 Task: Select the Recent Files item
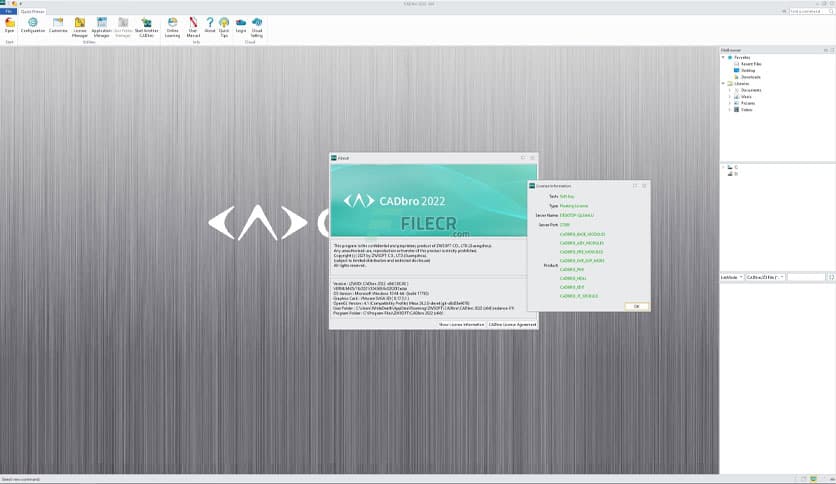coord(747,64)
